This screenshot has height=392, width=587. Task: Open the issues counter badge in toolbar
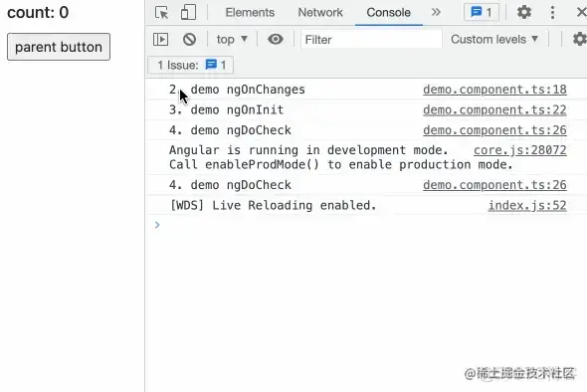coord(482,12)
